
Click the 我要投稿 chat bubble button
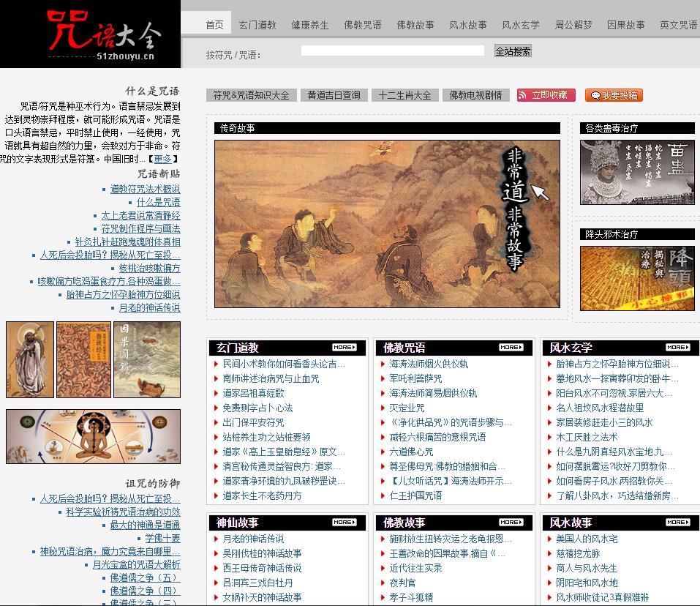pyautogui.click(x=614, y=95)
